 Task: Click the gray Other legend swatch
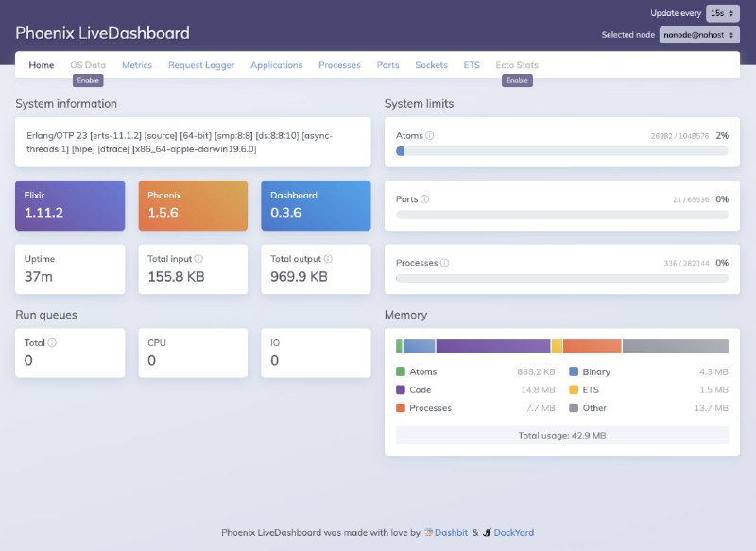[x=574, y=408]
